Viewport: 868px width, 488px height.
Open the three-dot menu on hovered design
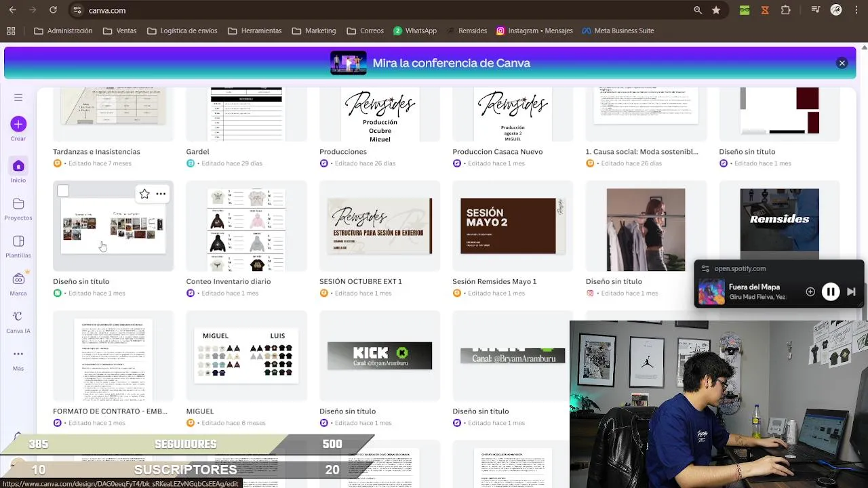click(161, 194)
